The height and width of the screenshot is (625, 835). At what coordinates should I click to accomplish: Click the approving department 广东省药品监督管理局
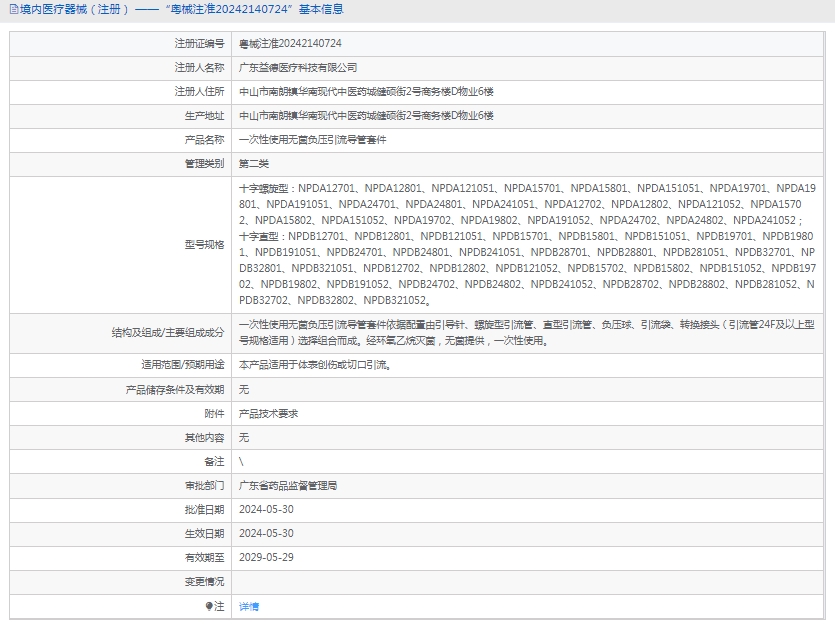coord(288,485)
